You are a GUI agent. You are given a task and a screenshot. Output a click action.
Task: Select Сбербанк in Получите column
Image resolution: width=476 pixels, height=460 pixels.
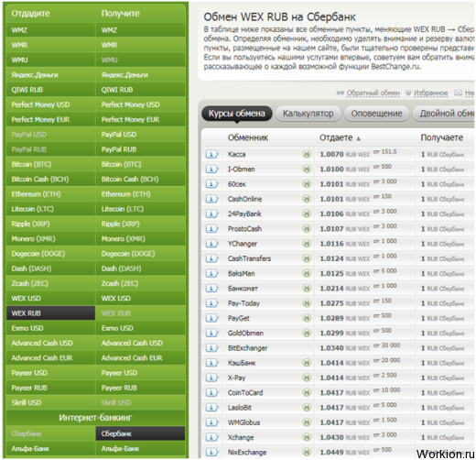[140, 433]
